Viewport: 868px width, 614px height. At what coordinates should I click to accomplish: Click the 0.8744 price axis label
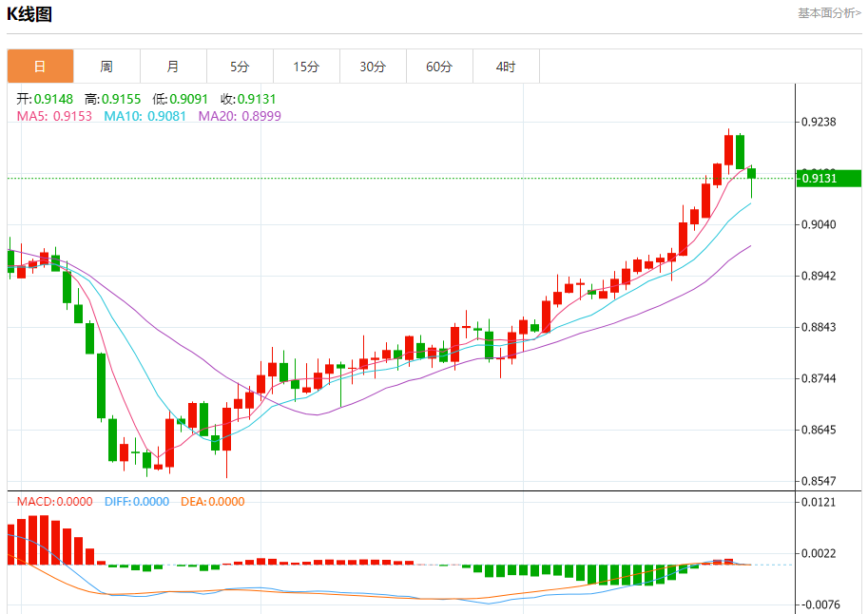(x=819, y=378)
